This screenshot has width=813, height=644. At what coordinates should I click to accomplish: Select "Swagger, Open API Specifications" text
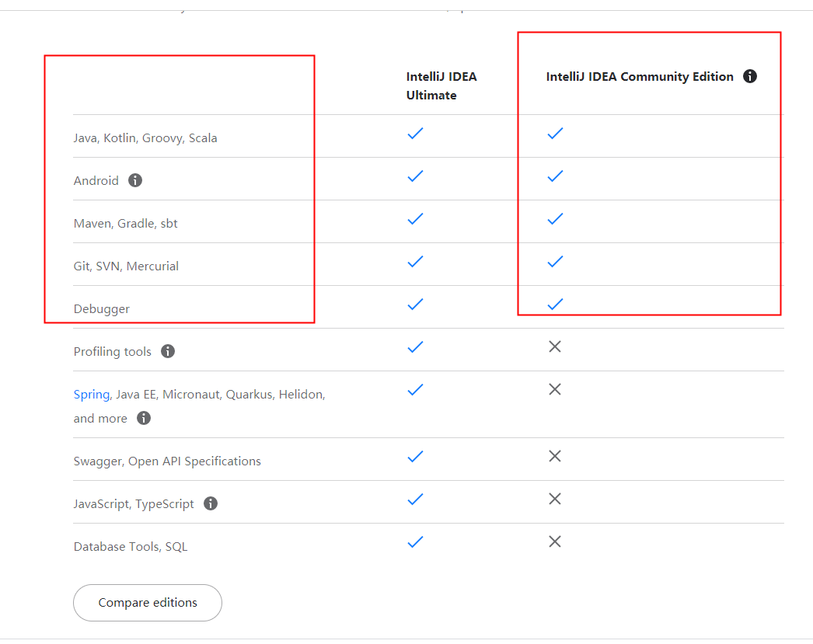pos(167,461)
